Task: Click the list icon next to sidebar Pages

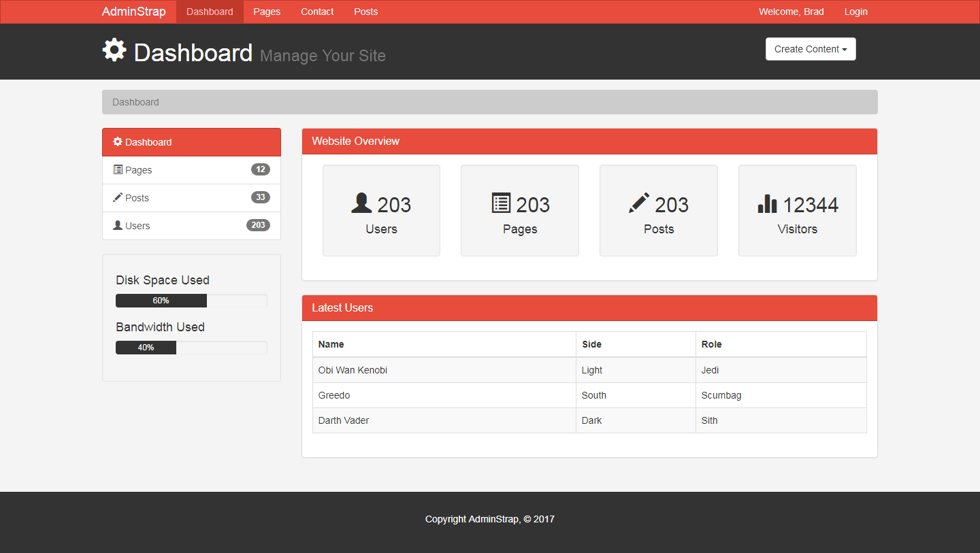Action: 118,169
